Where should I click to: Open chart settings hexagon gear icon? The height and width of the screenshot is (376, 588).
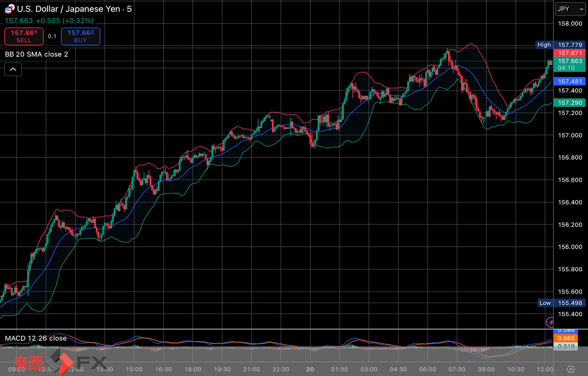point(571,369)
